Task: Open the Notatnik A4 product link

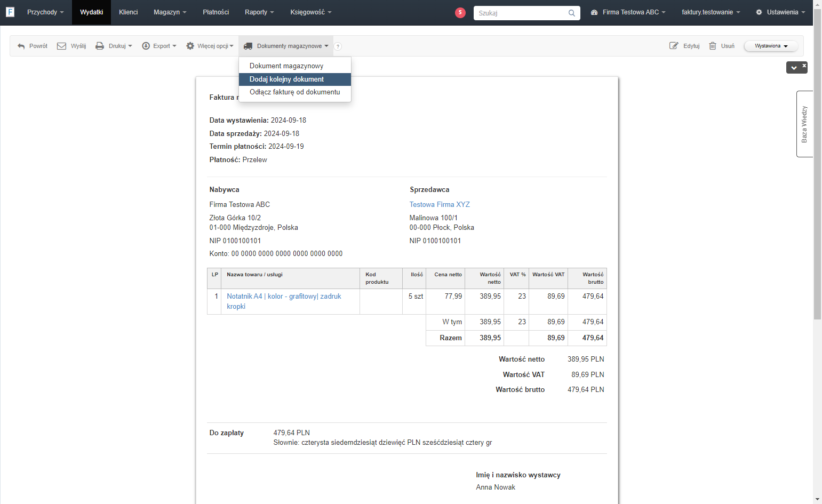Action: 284,301
